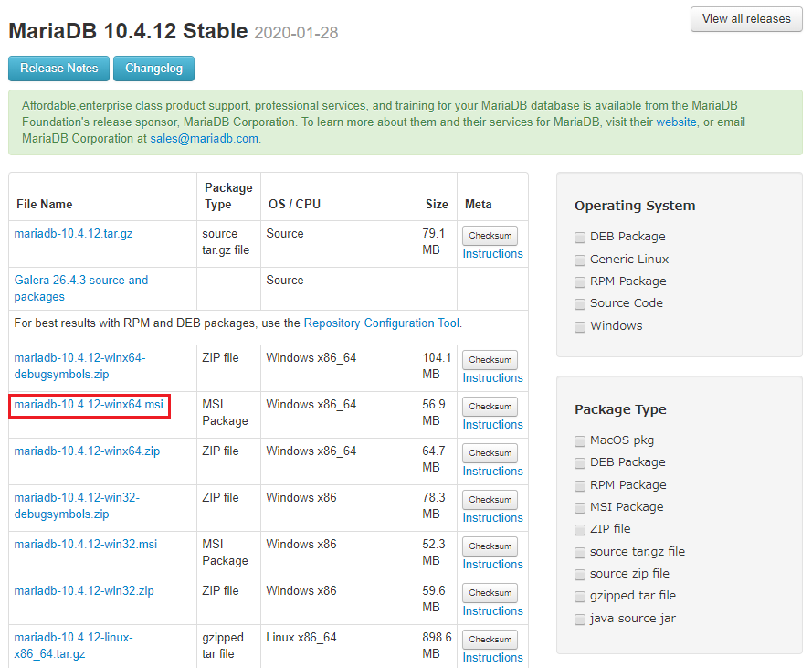Image resolution: width=812 pixels, height=668 pixels.
Task: Open Instructions for mariadb-10.4.12-win32.zip
Action: [492, 611]
